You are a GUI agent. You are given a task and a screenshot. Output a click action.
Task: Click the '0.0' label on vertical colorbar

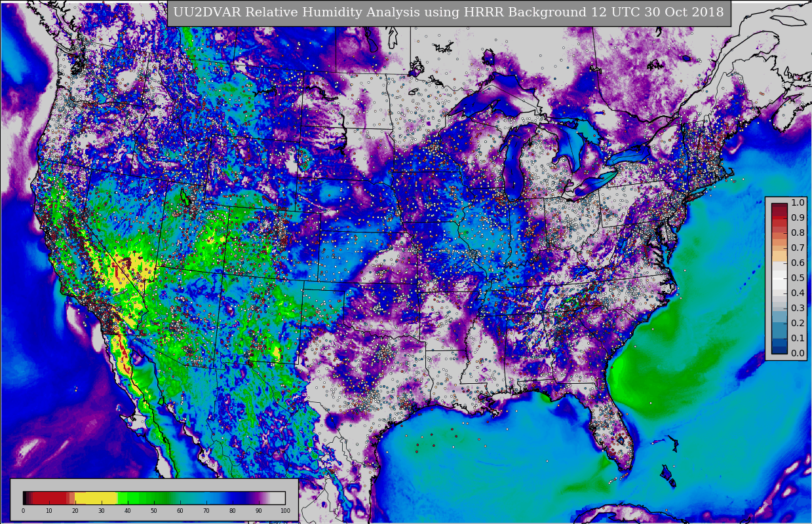click(798, 353)
